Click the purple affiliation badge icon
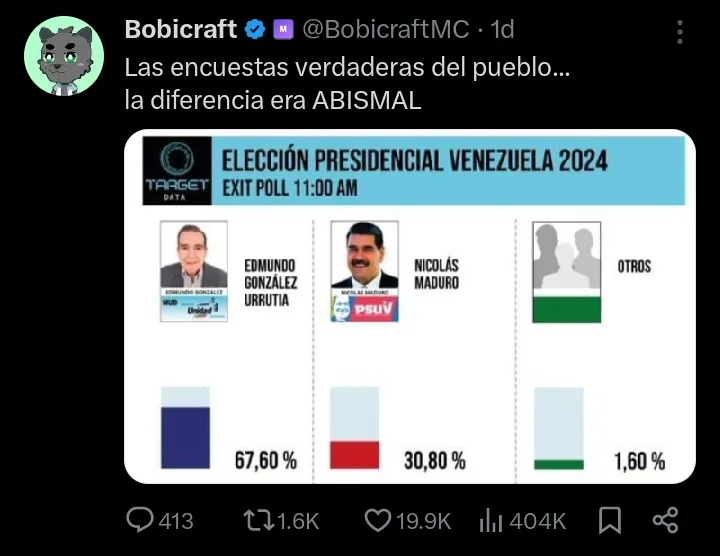Screen dimensions: 720x556 pos(283,30)
